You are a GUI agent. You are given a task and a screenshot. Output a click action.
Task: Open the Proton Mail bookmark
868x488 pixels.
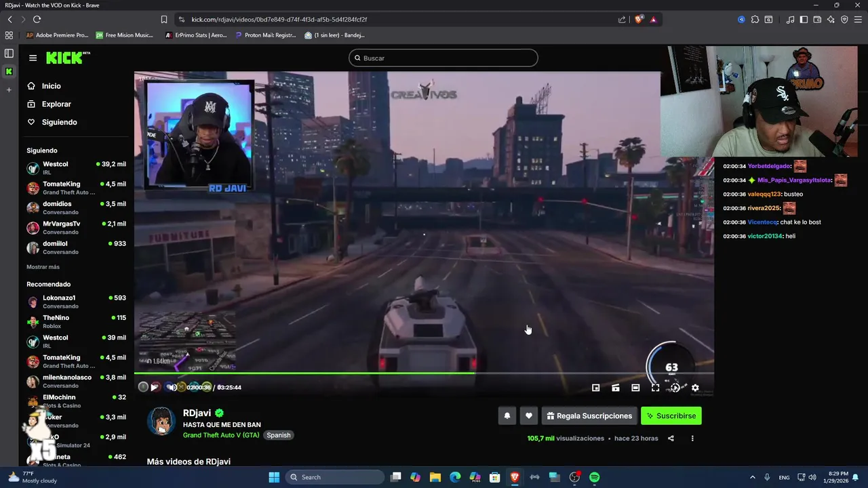tap(266, 35)
